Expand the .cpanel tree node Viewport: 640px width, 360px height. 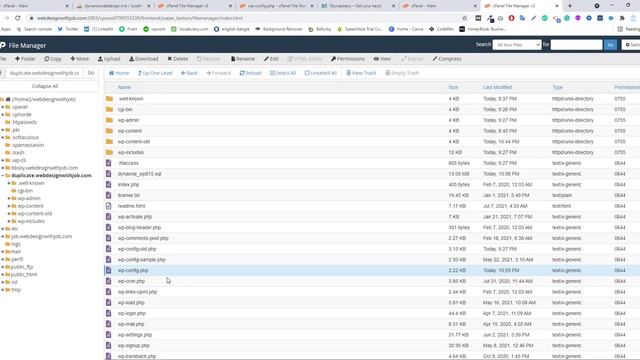[2, 107]
